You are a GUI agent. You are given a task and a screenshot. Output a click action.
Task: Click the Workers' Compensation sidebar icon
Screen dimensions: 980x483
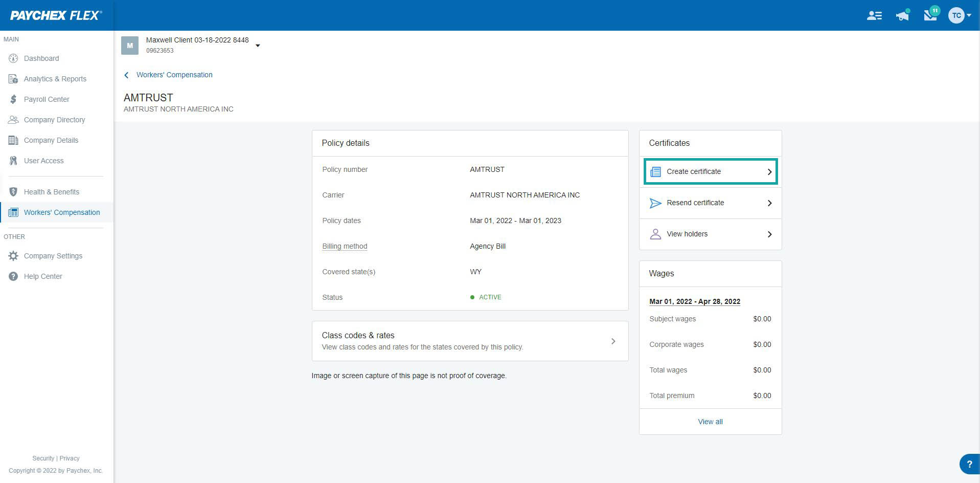tap(13, 212)
